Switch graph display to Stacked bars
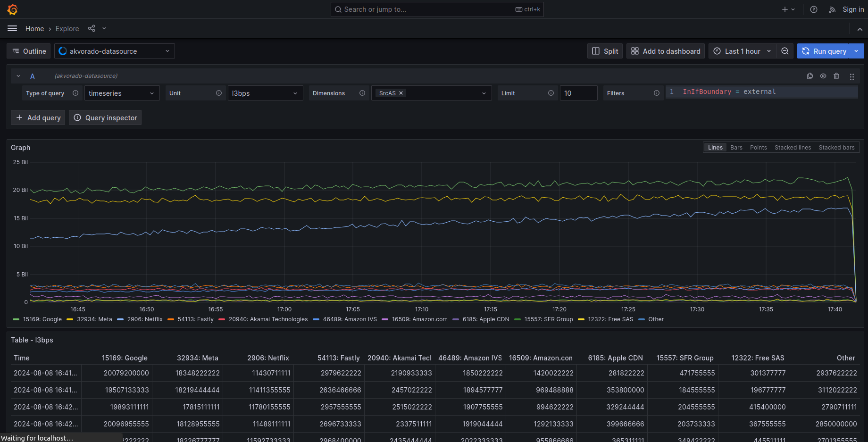This screenshot has height=442, width=868. point(836,147)
